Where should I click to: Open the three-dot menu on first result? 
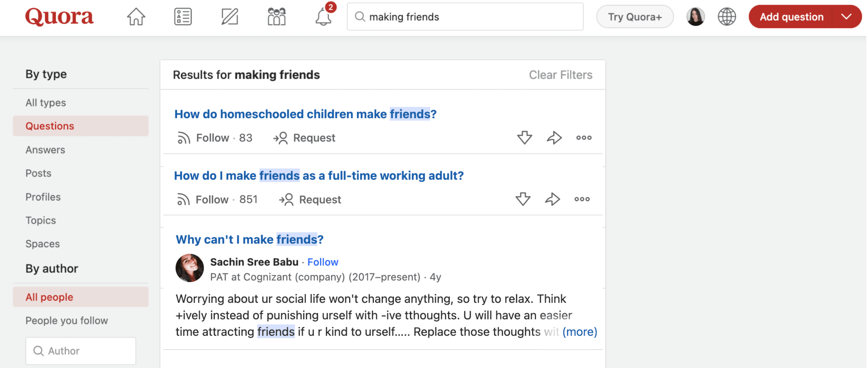click(584, 138)
